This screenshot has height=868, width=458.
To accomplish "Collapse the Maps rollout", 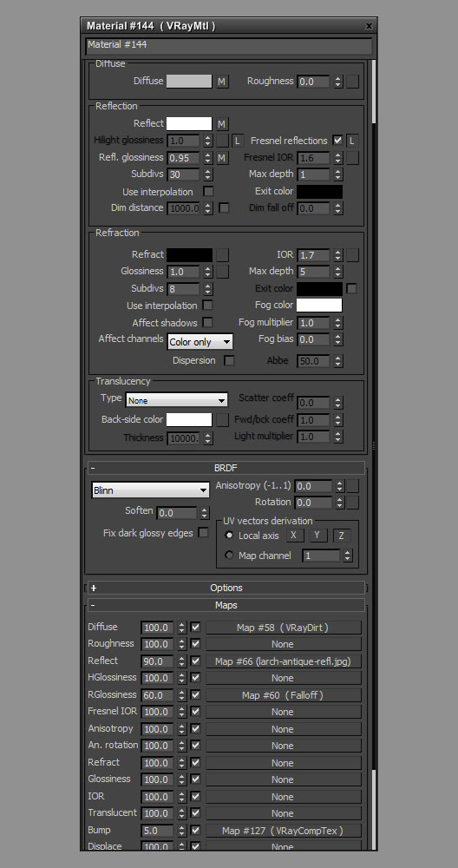I will 226,605.
